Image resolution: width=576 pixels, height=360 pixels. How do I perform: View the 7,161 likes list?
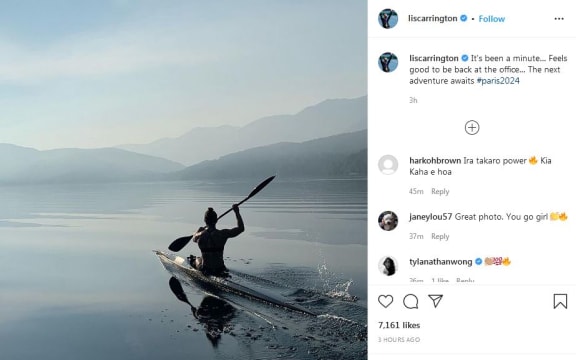click(399, 325)
